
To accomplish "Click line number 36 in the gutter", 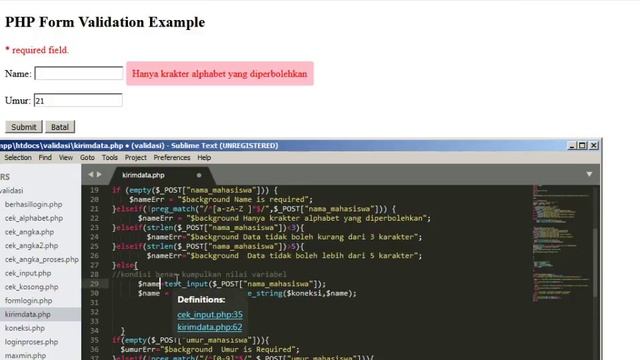I will tap(94, 349).
